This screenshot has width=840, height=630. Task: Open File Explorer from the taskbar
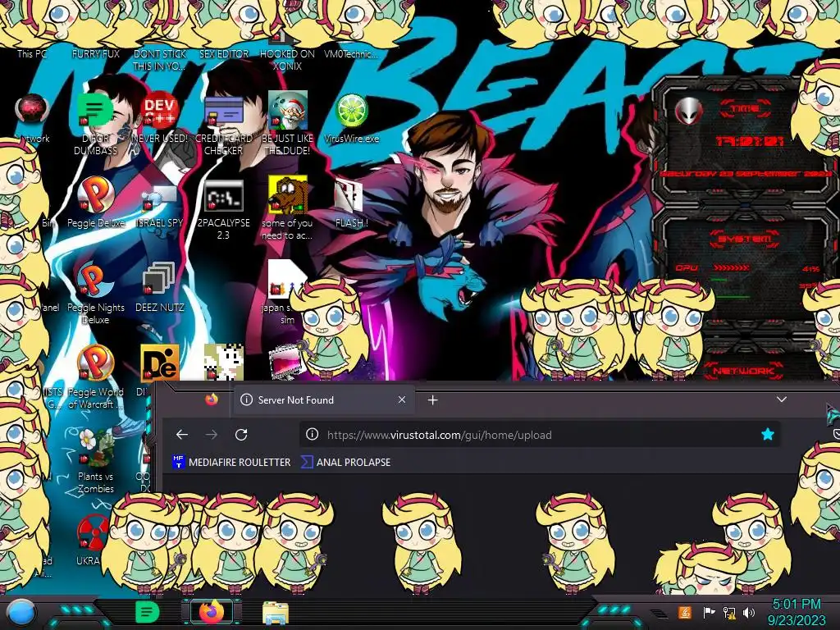(276, 613)
